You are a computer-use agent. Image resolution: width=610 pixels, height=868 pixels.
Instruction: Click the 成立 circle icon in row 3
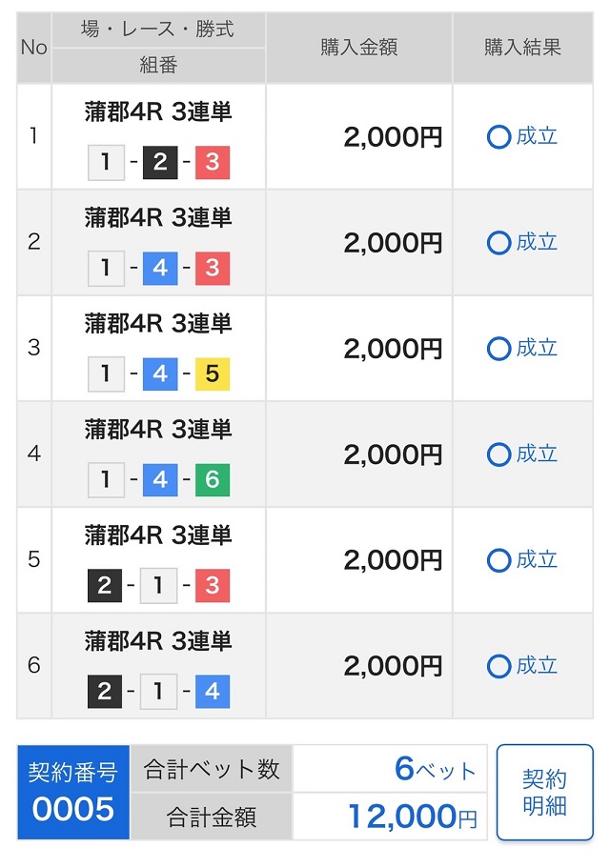tap(498, 349)
